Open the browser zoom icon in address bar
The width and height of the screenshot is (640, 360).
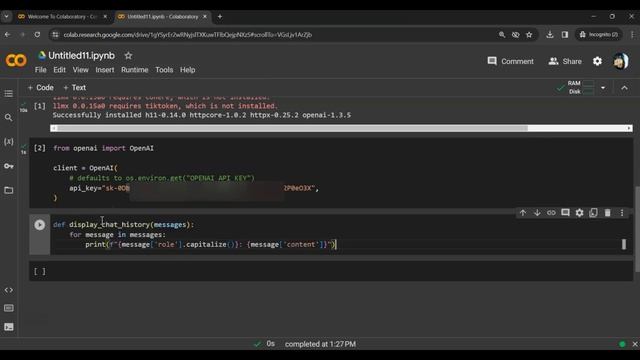point(502,35)
